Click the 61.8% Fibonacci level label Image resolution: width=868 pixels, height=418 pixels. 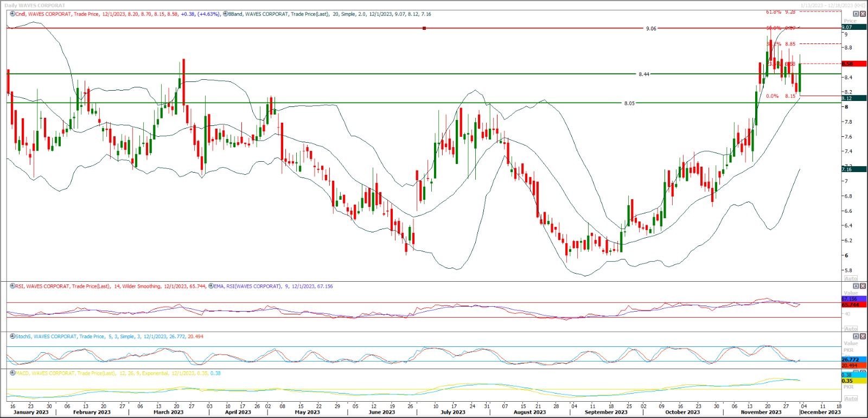coord(774,11)
